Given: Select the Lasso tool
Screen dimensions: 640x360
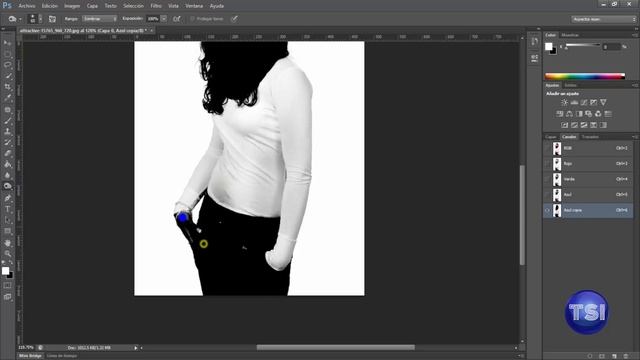Looking at the screenshot, I should pyautogui.click(x=7, y=65).
